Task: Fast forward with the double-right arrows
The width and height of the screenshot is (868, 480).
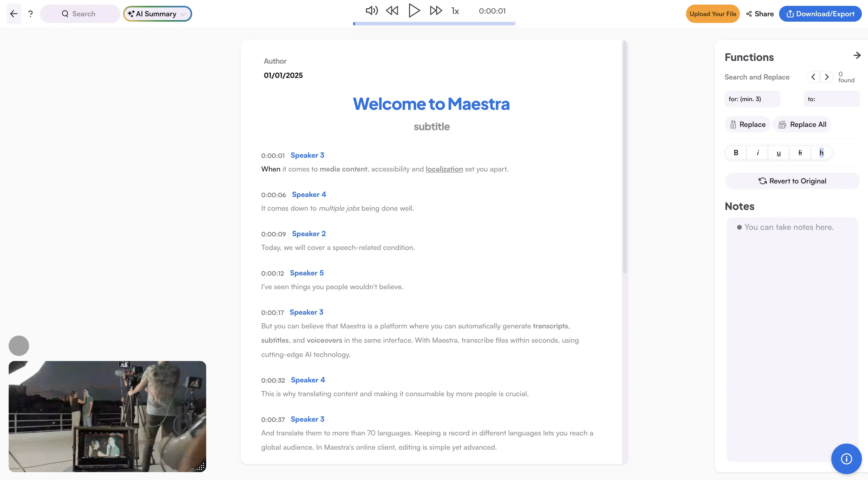Action: [436, 11]
